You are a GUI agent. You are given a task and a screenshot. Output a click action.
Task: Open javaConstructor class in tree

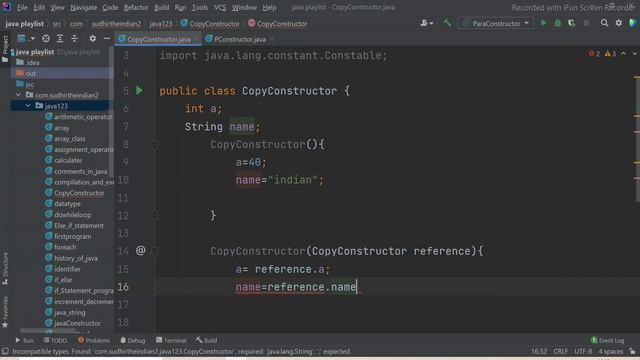73,323
